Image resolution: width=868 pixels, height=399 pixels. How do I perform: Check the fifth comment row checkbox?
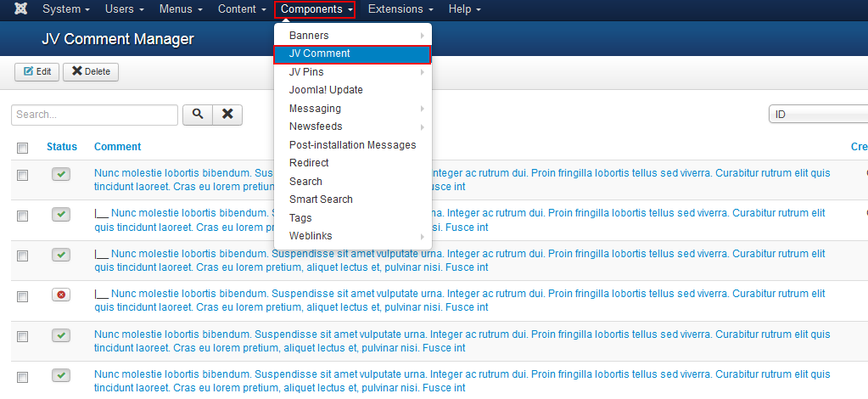[x=22, y=337]
